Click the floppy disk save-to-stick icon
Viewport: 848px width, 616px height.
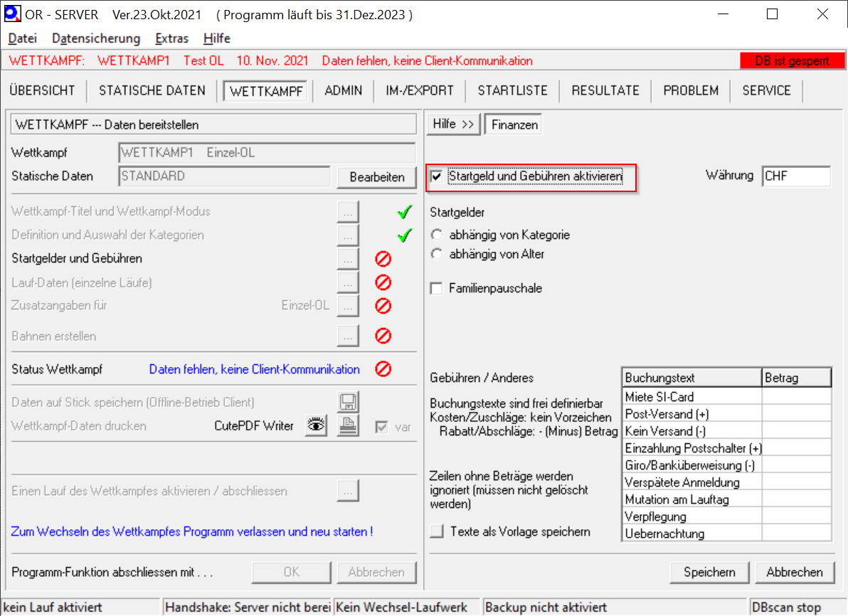coord(348,402)
